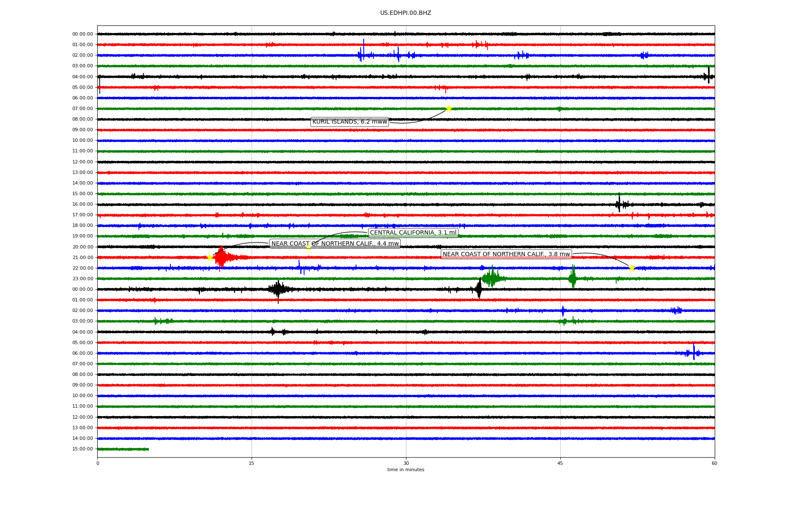Click the Northern Calif. 3.8 mw annotation
The width and height of the screenshot is (812, 508).
click(x=506, y=254)
